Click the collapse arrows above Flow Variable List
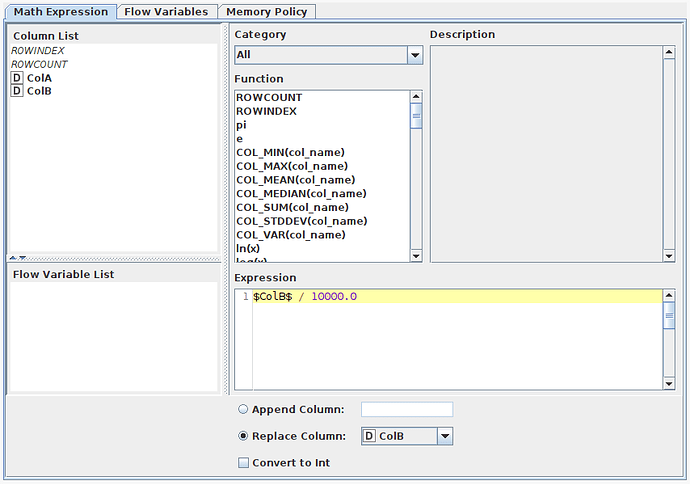Image resolution: width=690 pixels, height=484 pixels. click(18, 258)
